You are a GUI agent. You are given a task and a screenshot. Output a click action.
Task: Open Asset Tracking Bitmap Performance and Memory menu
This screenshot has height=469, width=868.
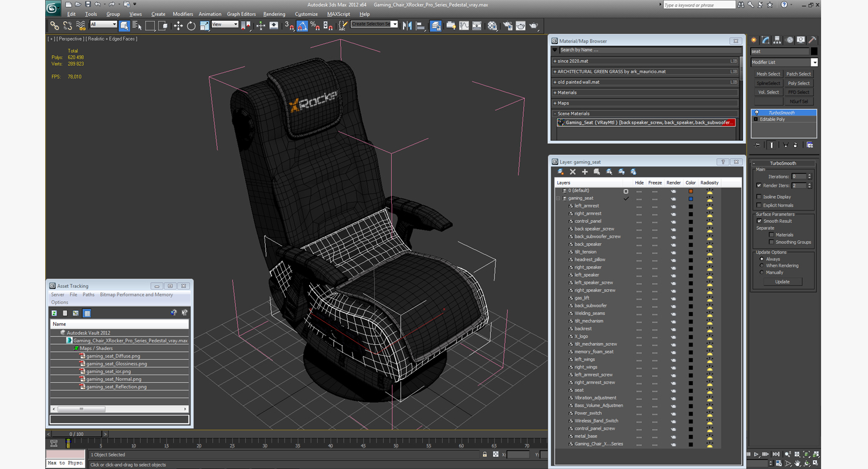pyautogui.click(x=136, y=295)
